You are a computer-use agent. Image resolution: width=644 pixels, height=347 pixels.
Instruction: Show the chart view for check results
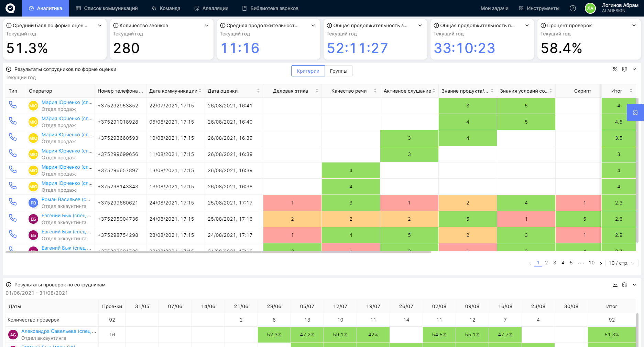[x=615, y=285]
